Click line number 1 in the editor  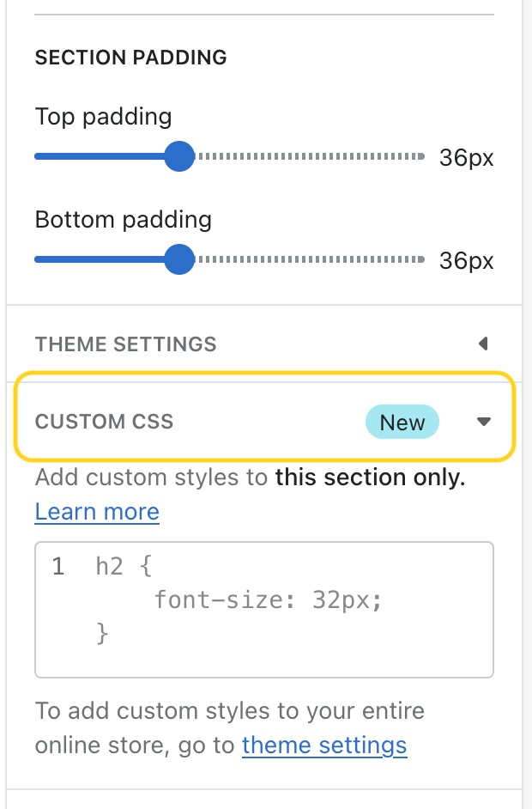click(57, 567)
